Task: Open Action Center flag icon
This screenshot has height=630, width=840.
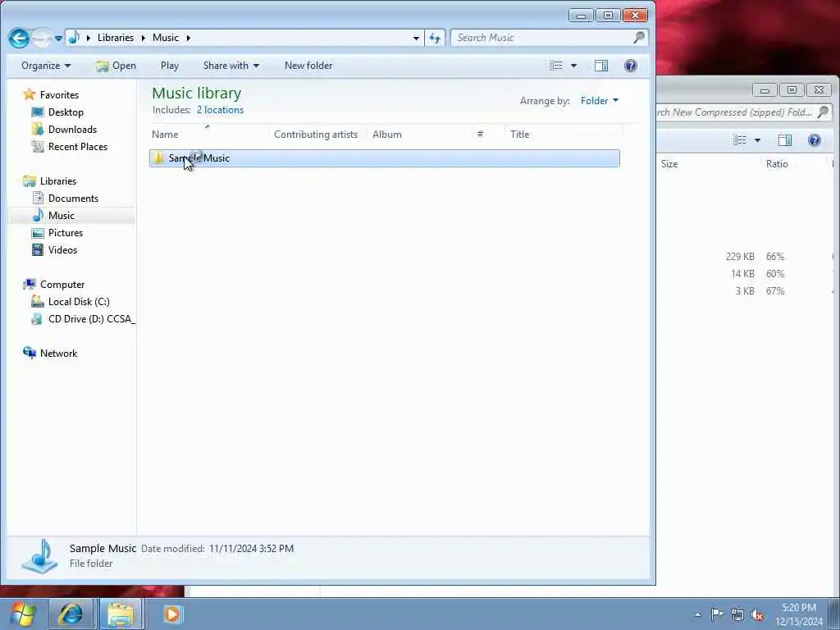Action: (716, 614)
